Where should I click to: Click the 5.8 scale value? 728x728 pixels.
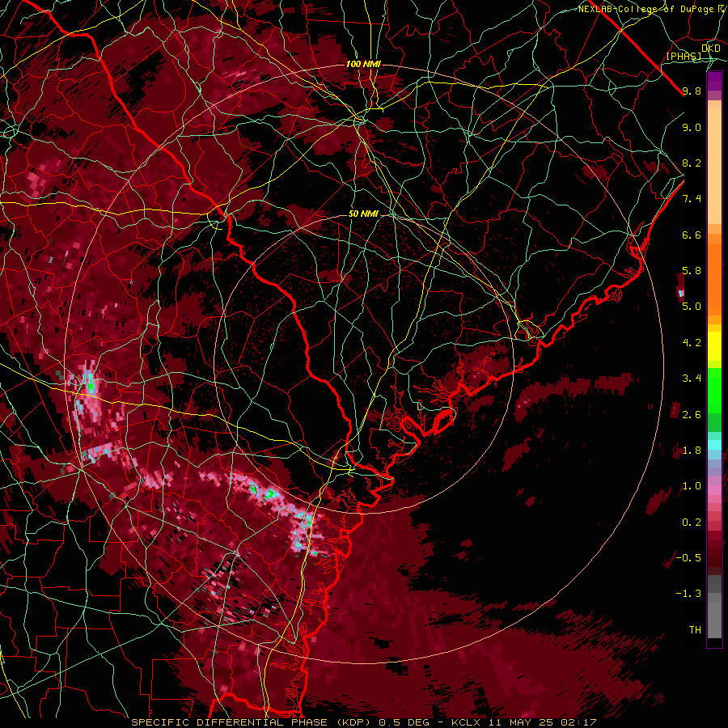tap(692, 271)
